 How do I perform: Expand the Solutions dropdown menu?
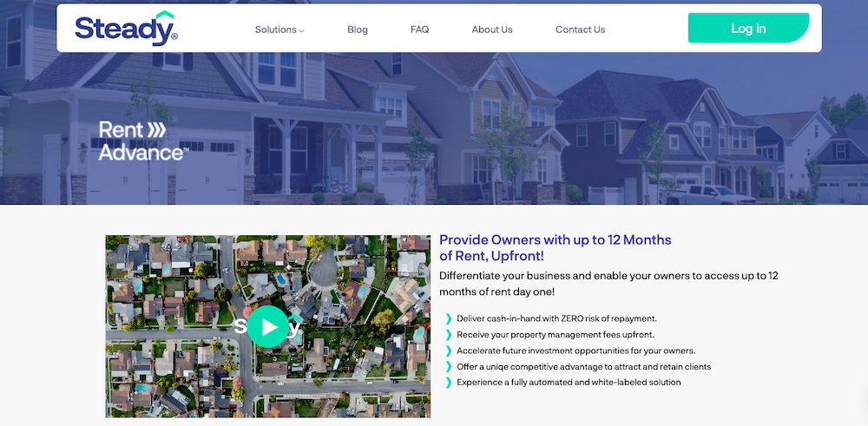pos(279,29)
